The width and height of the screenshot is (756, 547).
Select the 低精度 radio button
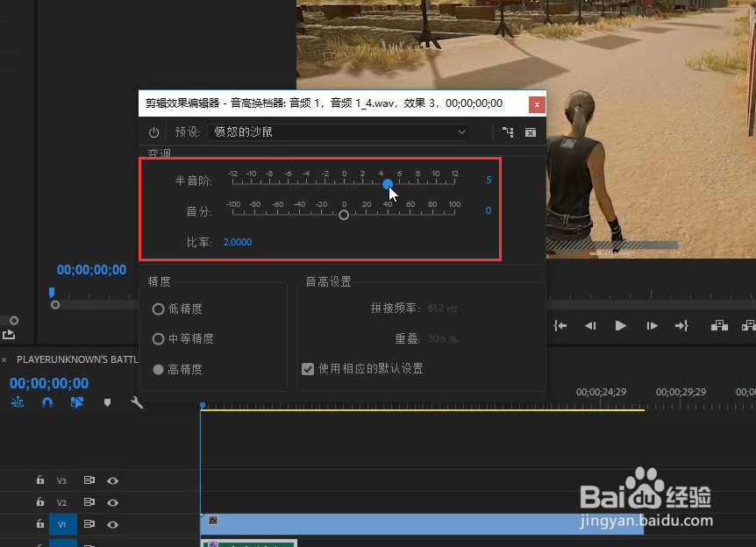158,309
